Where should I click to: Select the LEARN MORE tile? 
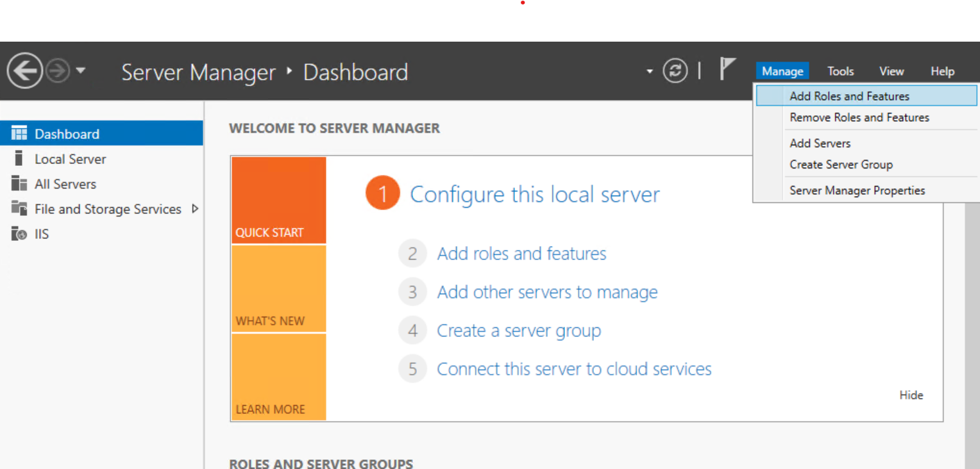point(278,377)
